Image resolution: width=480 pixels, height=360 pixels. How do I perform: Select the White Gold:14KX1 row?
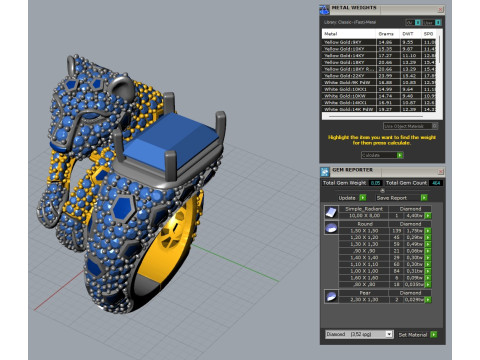(379, 102)
